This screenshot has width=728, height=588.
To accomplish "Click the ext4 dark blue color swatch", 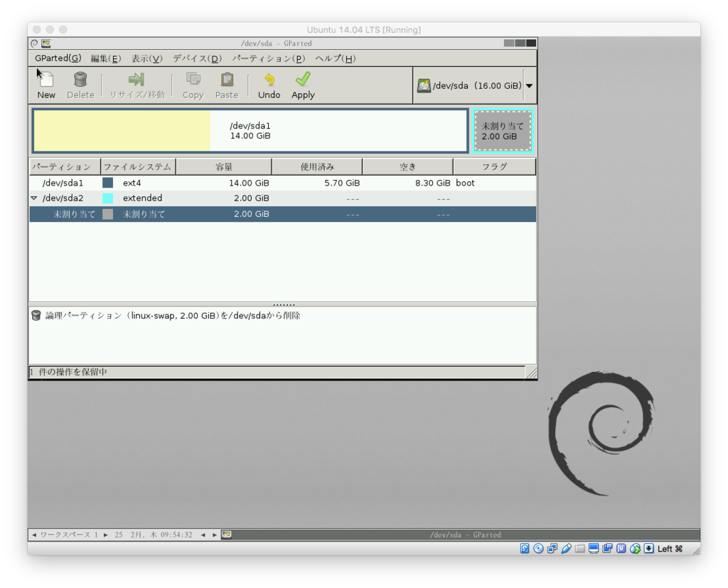I will (x=108, y=183).
